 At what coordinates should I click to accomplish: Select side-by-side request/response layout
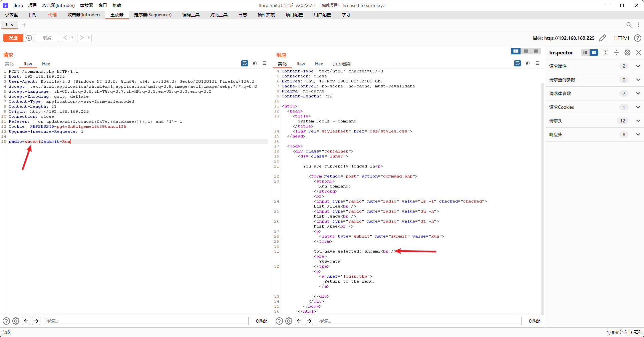coord(516,51)
